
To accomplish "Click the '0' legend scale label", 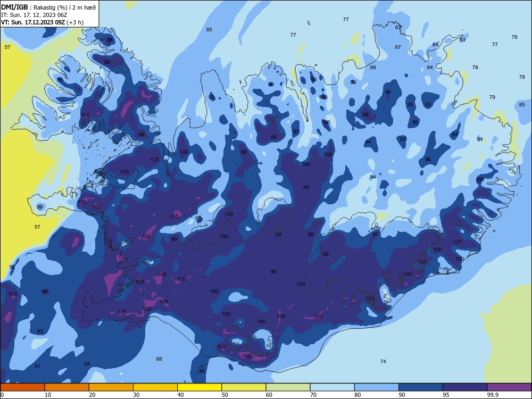I will pyautogui.click(x=2, y=395).
